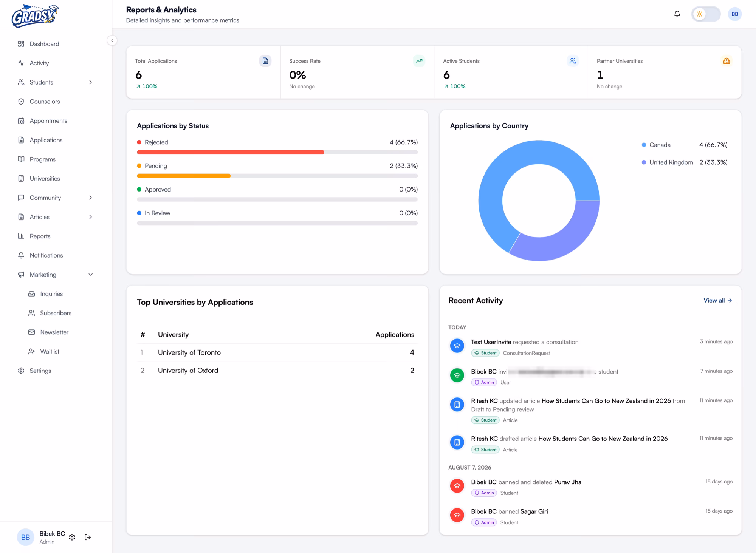Viewport: 756px width, 553px height.
Task: Click the Canada legend color dot
Action: [x=644, y=145]
